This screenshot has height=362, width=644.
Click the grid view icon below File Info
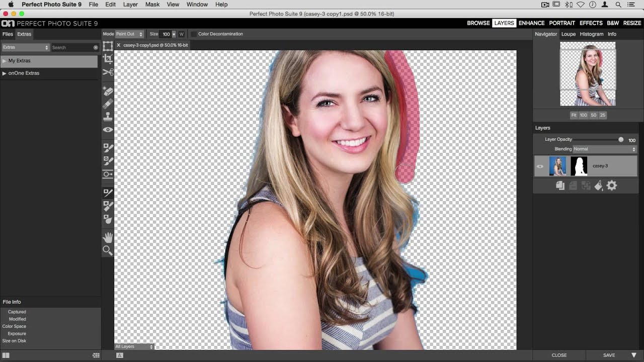(x=96, y=355)
